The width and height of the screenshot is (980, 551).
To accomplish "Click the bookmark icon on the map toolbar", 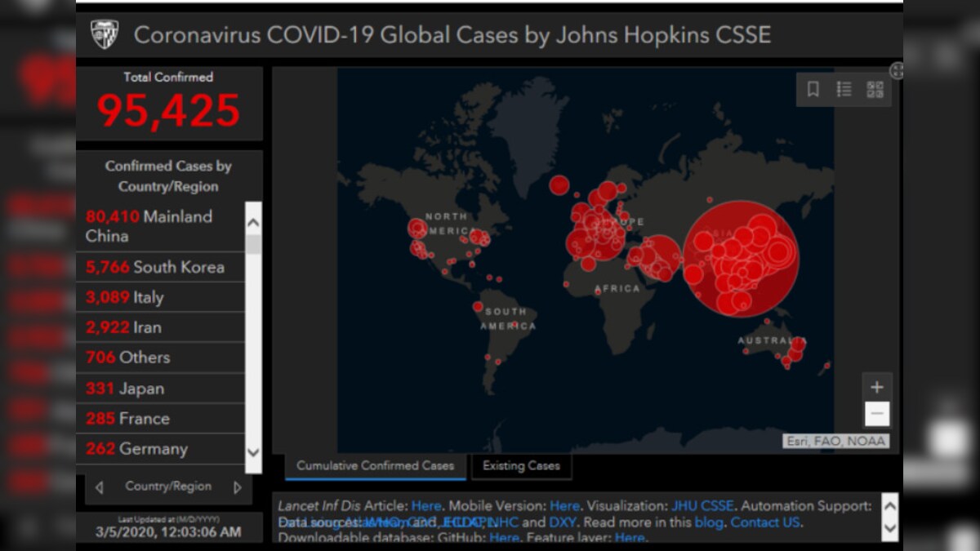I will (813, 90).
